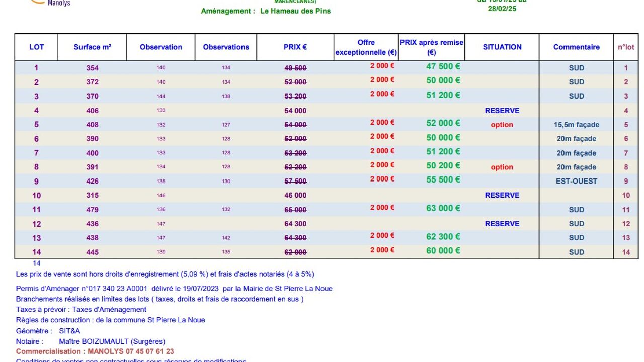Click the 'Branchements réalisés' line
This screenshot has width=644, height=362.
point(160,299)
